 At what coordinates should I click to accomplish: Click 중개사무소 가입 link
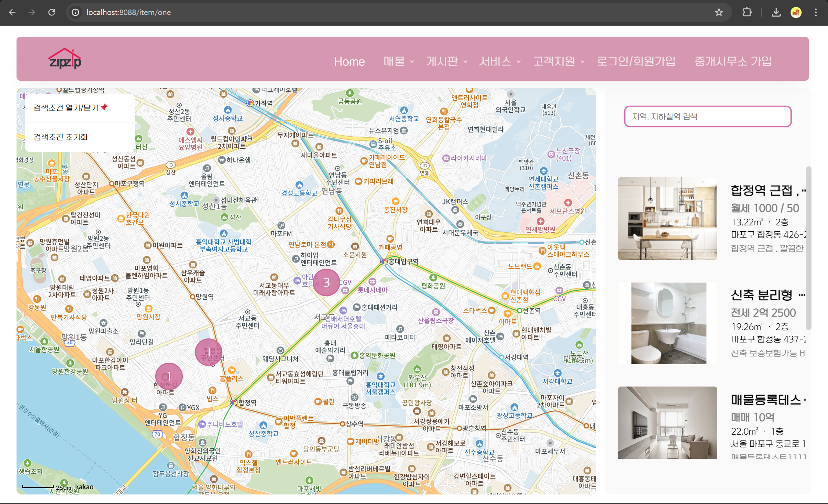(733, 61)
